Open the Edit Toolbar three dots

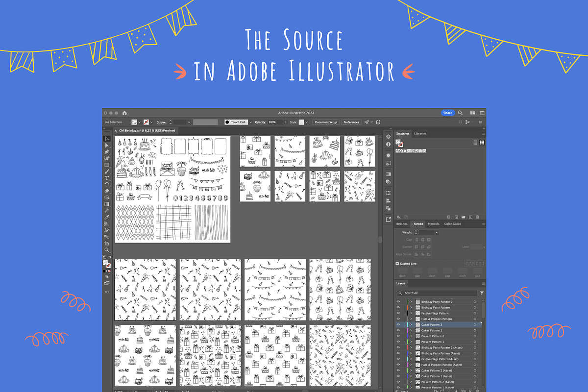106,292
